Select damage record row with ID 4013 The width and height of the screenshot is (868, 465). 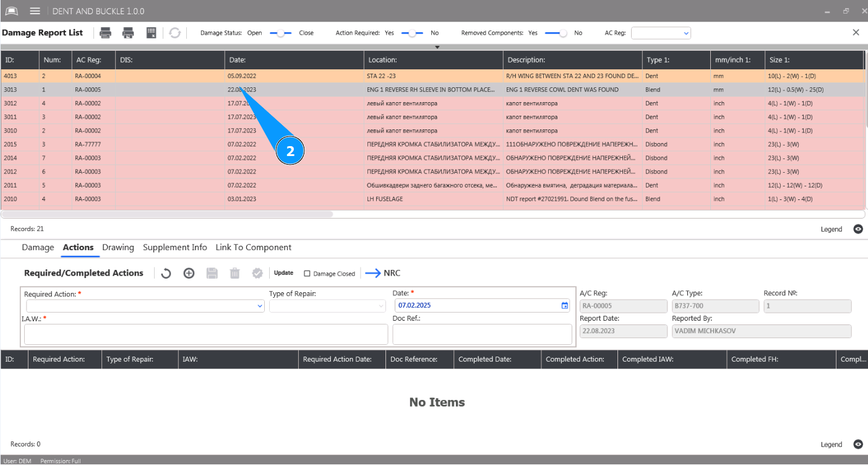click(x=432, y=76)
